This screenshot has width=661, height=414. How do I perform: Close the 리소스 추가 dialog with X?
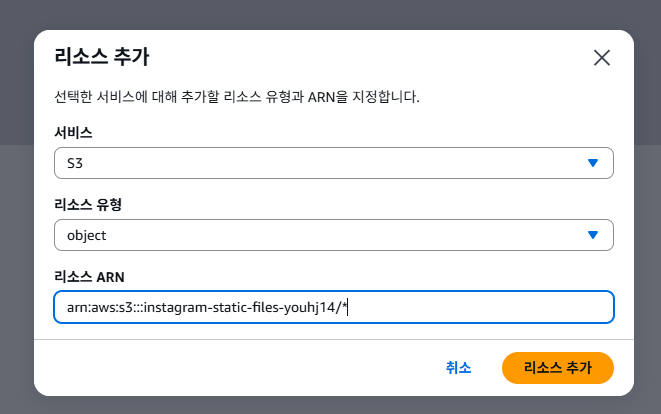[x=601, y=57]
